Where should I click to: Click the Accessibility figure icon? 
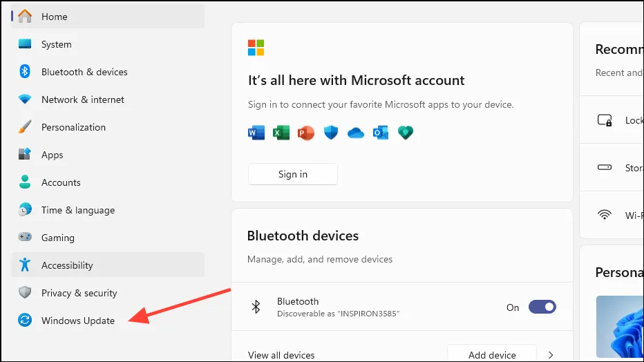(25, 265)
